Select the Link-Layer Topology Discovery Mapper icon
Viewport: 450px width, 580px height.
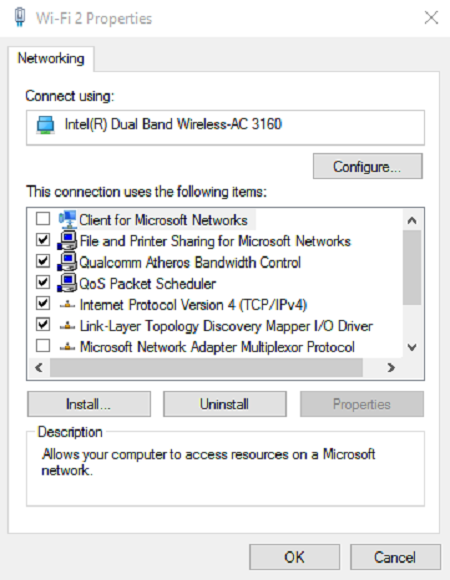(x=67, y=326)
